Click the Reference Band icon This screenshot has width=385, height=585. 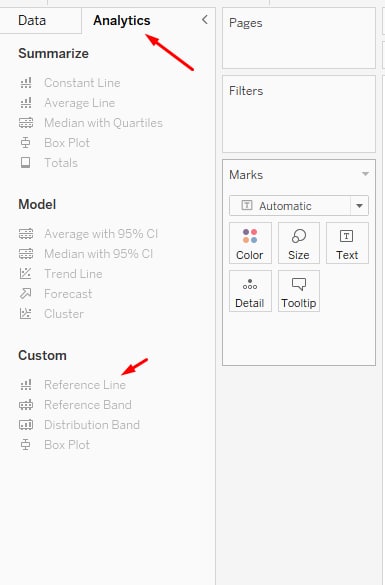26,405
